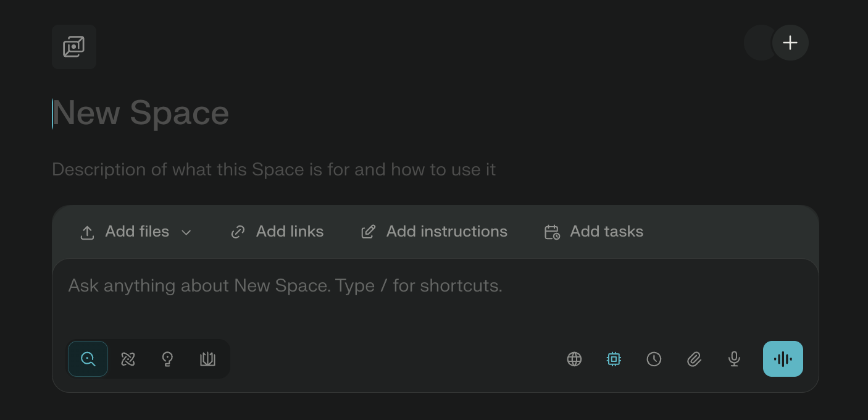Open the chip-shaped model selector
This screenshot has height=420, width=868.
[614, 359]
